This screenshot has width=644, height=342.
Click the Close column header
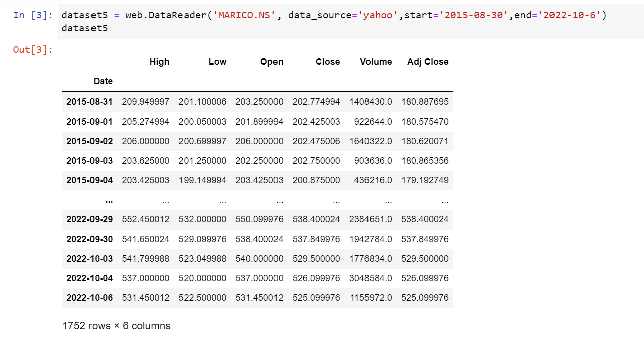pyautogui.click(x=328, y=61)
